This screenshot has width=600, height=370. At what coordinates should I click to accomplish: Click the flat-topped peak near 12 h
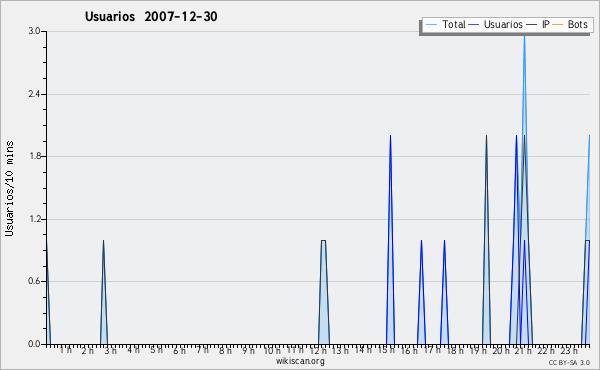point(324,292)
